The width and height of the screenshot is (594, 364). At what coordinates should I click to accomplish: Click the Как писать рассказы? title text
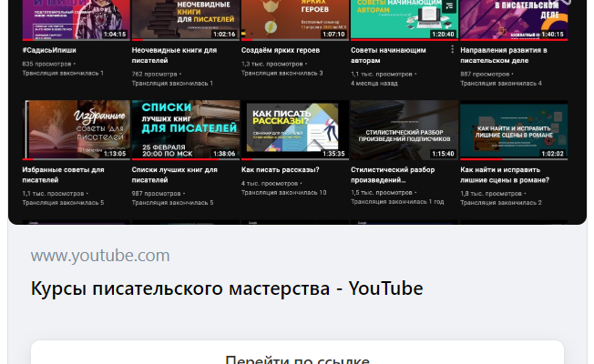280,170
